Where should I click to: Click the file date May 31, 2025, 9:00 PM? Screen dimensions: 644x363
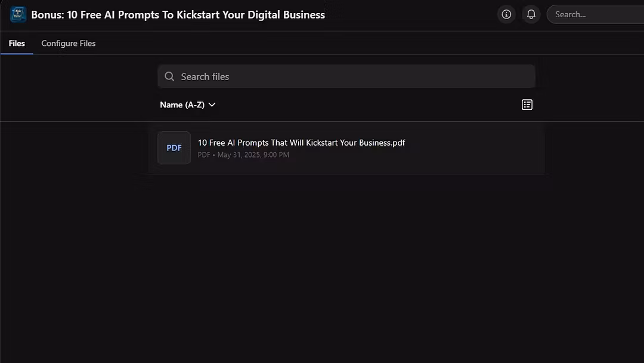[x=253, y=155]
